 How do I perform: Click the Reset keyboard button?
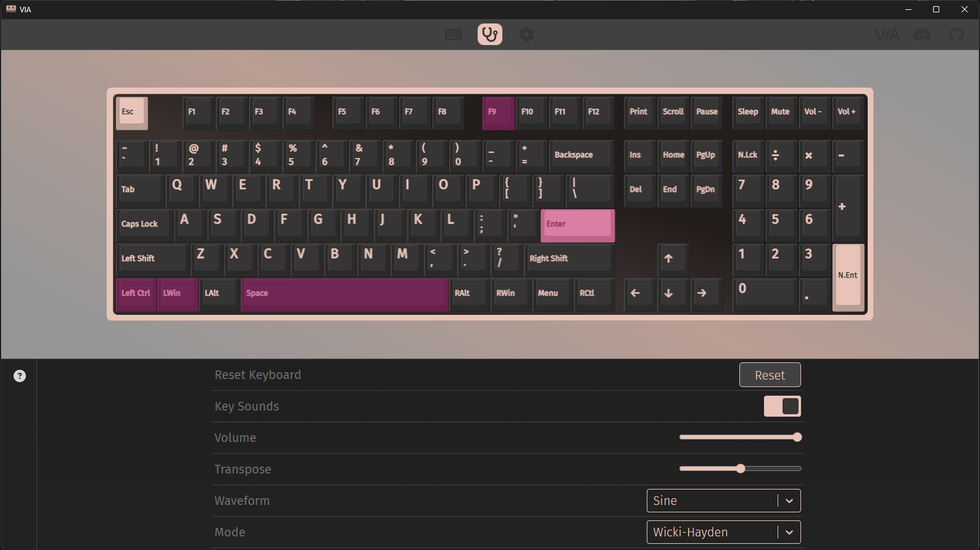770,375
